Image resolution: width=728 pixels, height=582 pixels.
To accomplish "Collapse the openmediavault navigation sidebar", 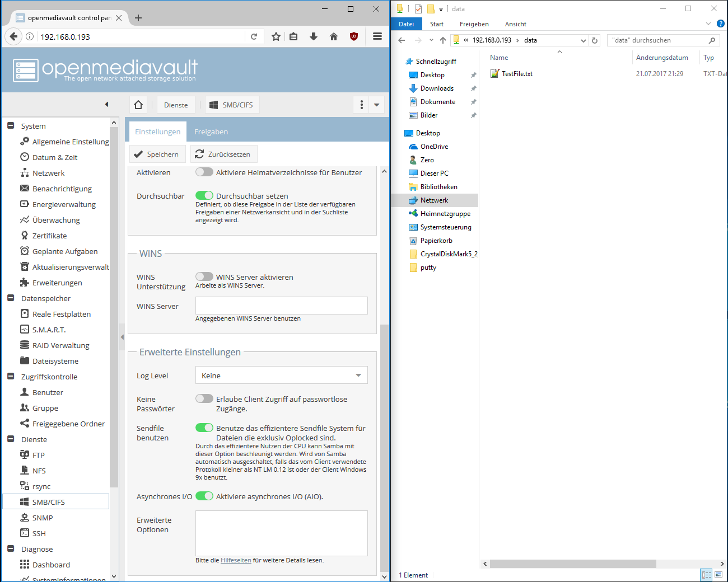I will pyautogui.click(x=107, y=104).
